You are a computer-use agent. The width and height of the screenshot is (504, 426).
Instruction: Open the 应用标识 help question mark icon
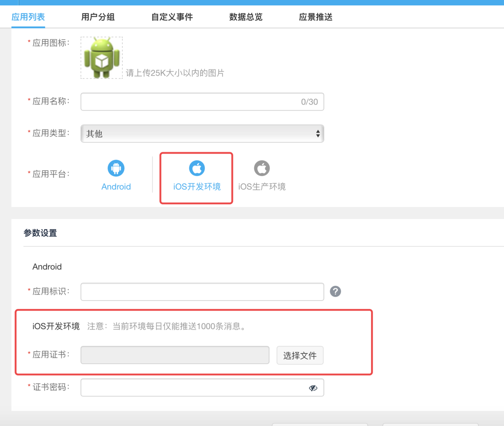coord(335,291)
